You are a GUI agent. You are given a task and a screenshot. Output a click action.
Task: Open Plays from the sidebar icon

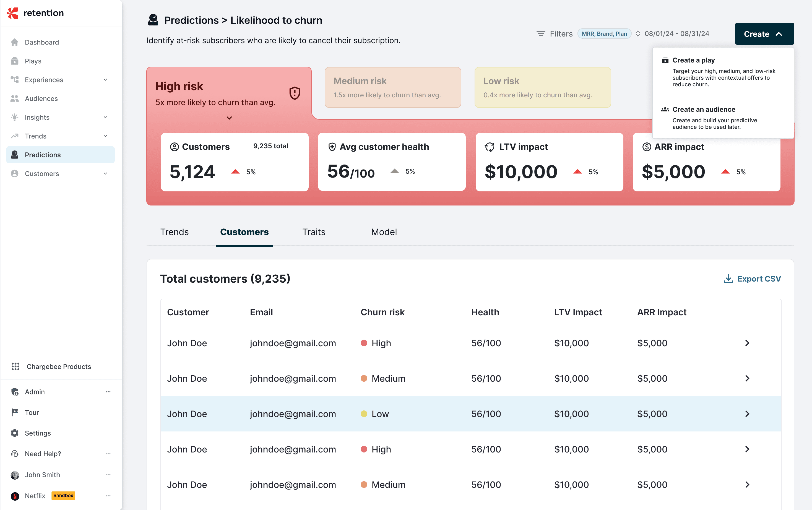coord(14,61)
